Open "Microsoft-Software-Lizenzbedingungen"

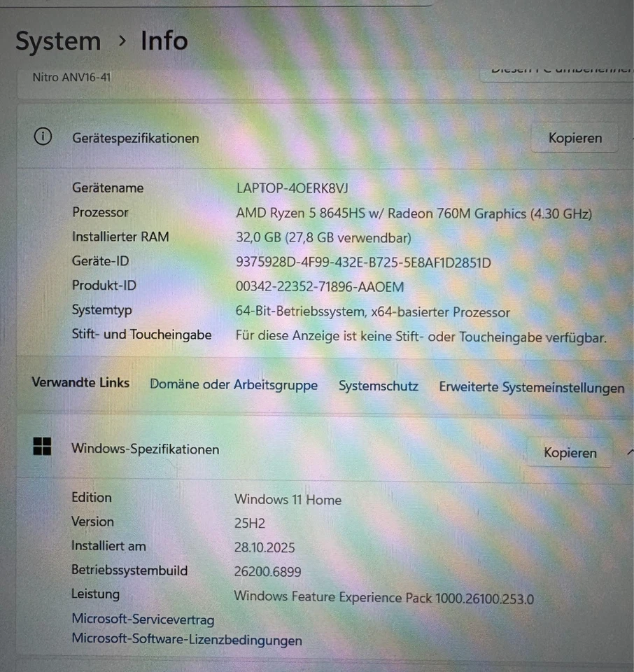click(186, 640)
